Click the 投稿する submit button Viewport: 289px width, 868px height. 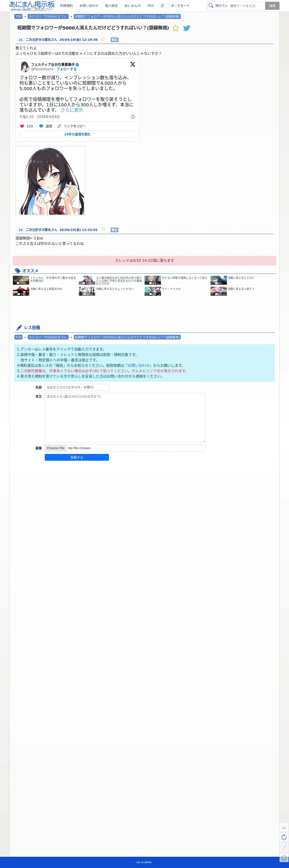click(77, 457)
